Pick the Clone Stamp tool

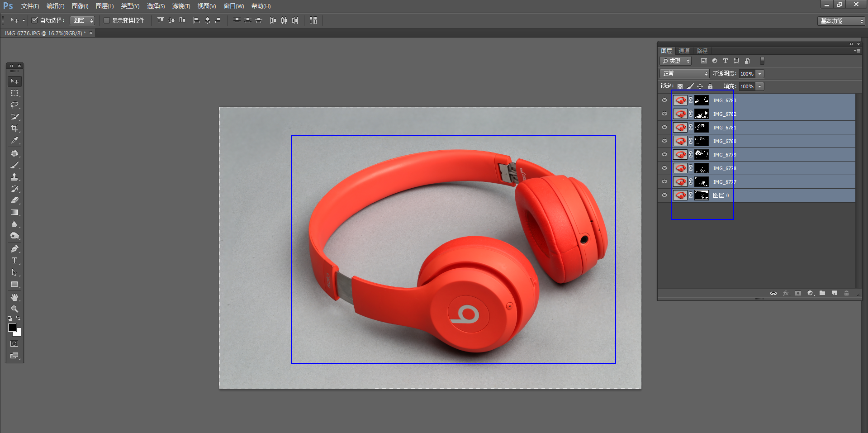14,177
